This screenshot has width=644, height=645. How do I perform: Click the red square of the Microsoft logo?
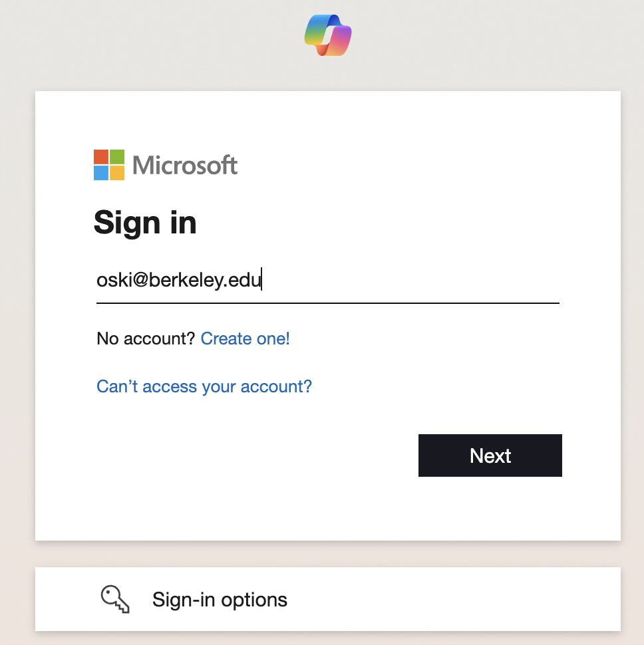coord(101,157)
